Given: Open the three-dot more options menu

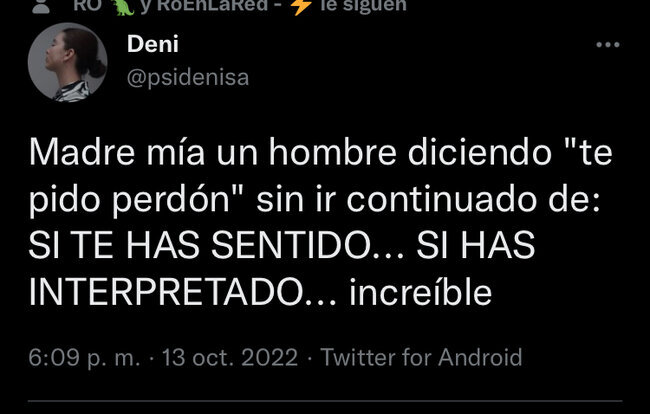Looking at the screenshot, I should (x=608, y=44).
